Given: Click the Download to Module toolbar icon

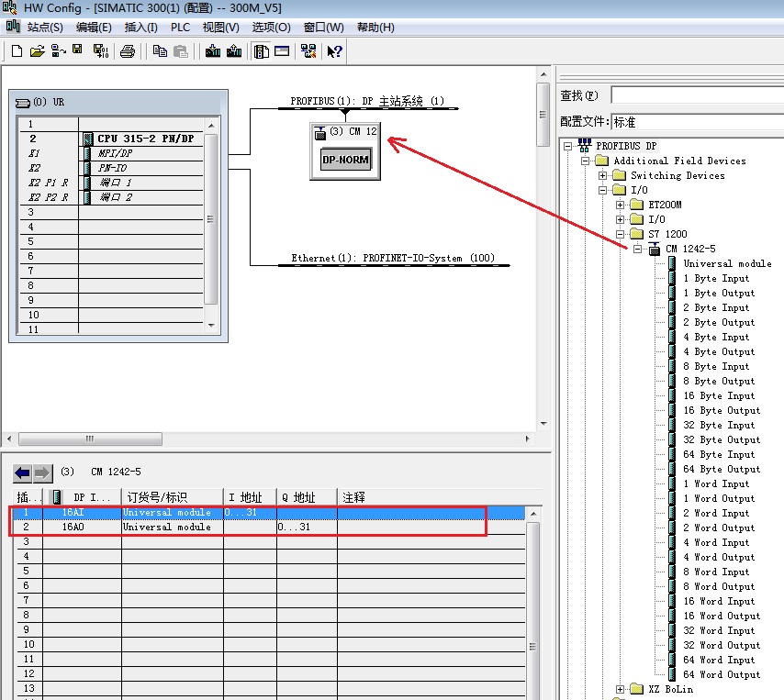Looking at the screenshot, I should click(213, 51).
